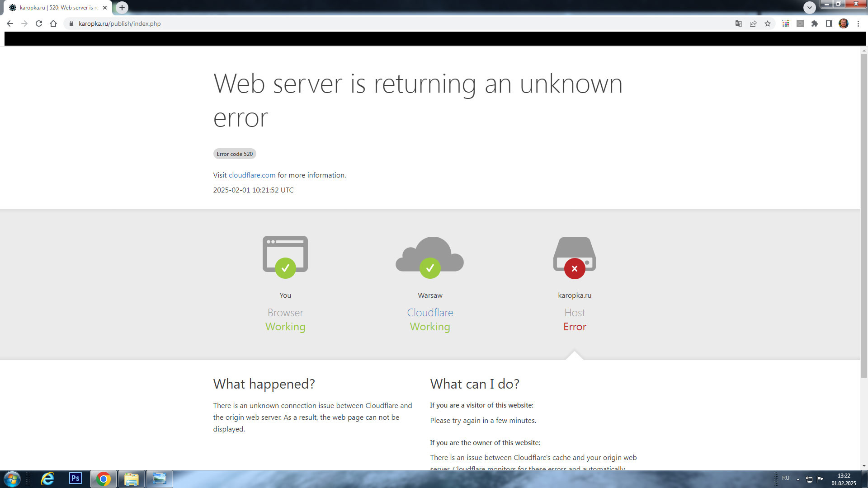
Task: Open a new tab
Action: pyautogui.click(x=122, y=8)
